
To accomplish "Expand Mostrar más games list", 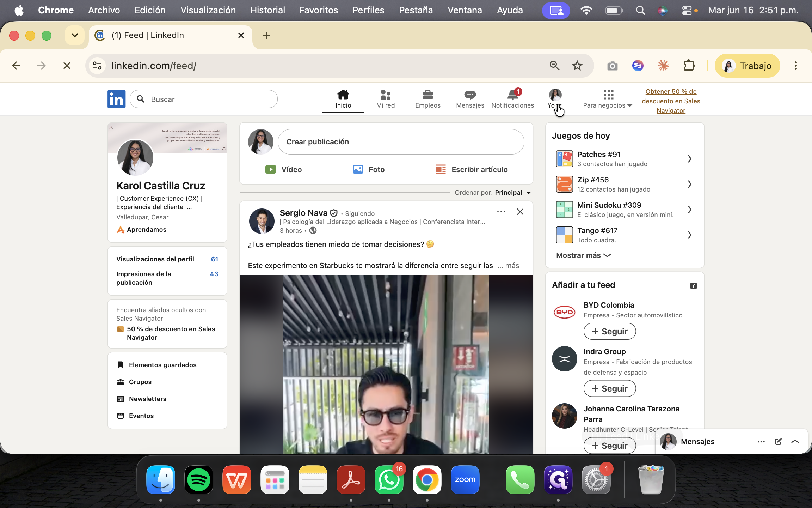I will pyautogui.click(x=583, y=255).
